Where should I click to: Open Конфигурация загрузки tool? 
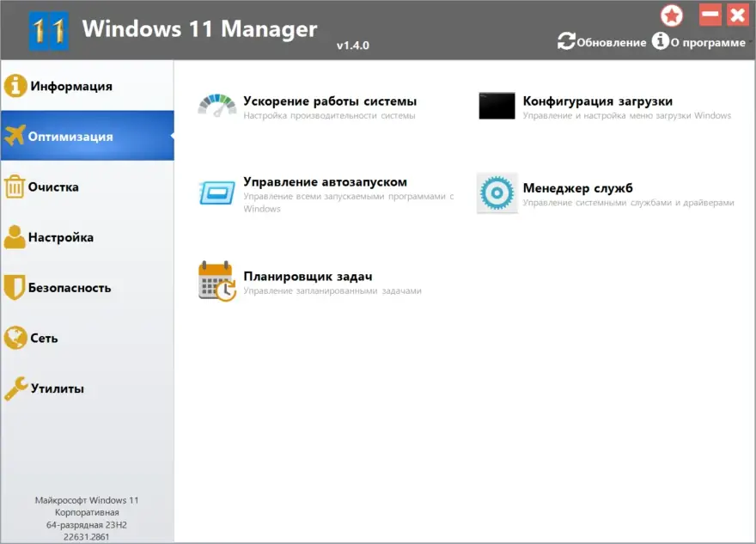pyautogui.click(x=597, y=101)
